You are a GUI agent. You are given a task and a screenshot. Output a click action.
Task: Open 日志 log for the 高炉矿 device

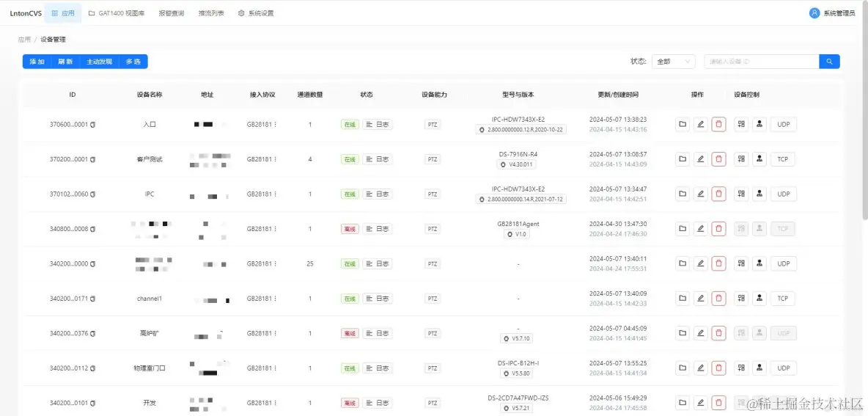(x=378, y=334)
